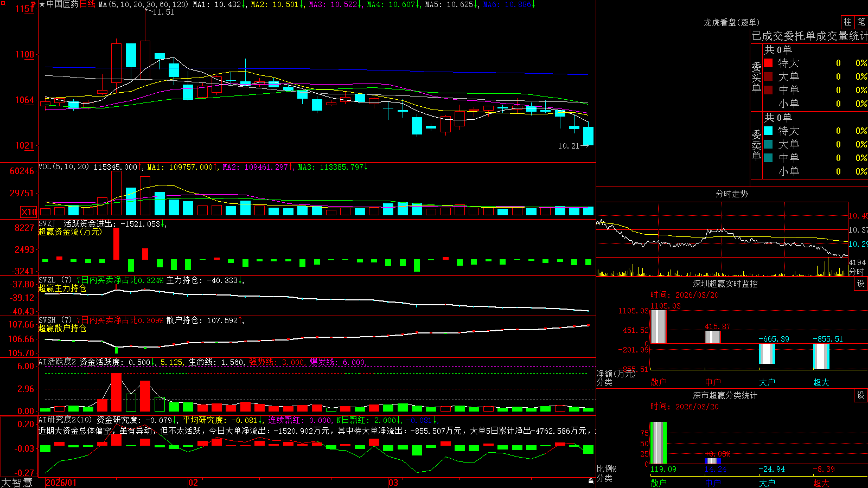The image size is (868, 488).
Task: Click the 10.21 low price label
Action: [569, 146]
